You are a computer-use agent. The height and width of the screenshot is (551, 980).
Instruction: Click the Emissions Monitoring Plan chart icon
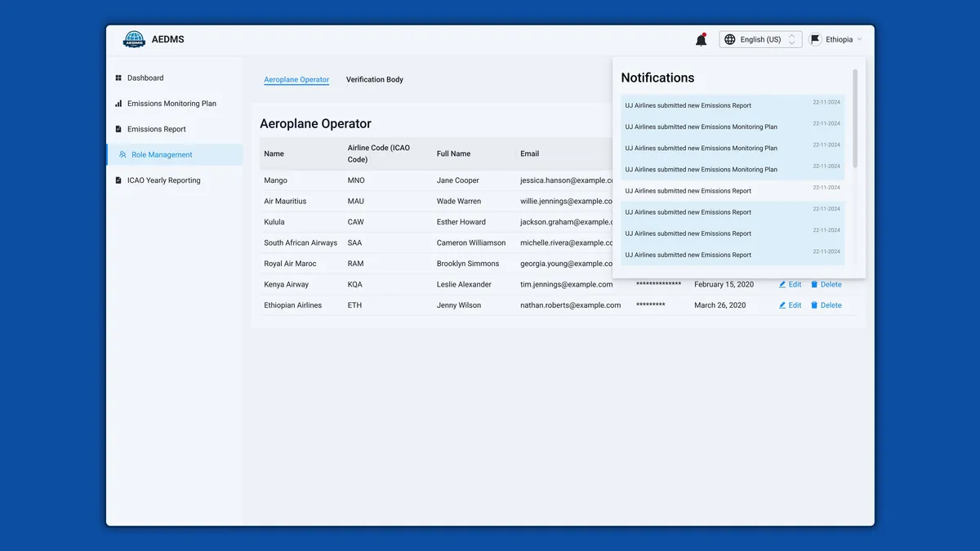118,104
